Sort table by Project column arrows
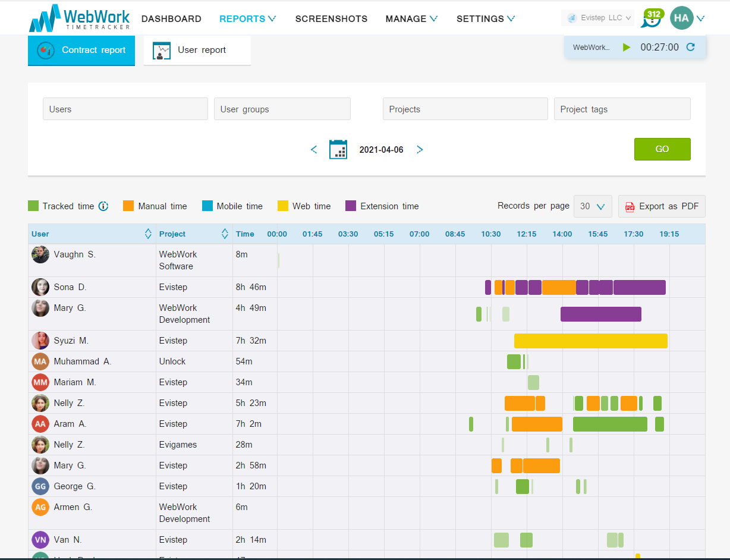 (x=225, y=234)
